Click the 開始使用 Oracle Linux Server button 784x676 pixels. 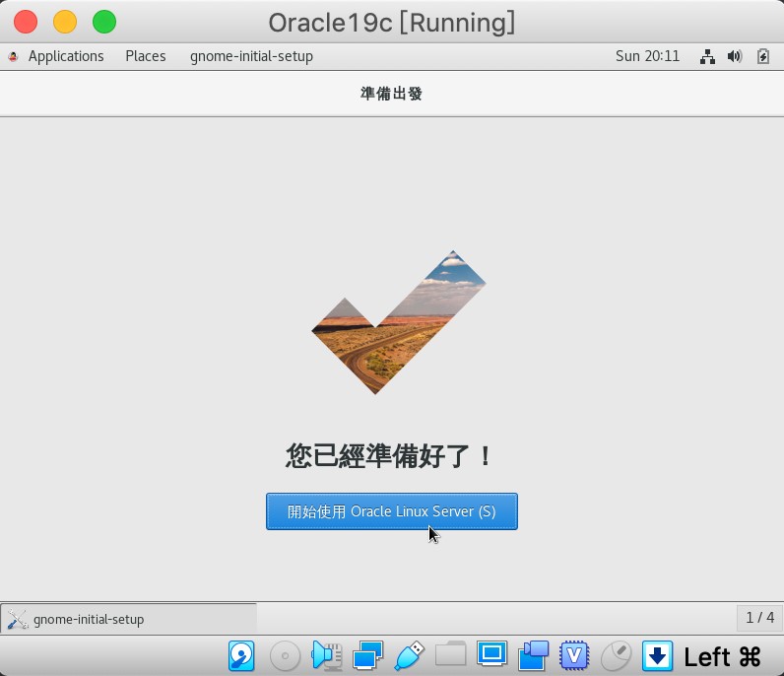click(391, 510)
